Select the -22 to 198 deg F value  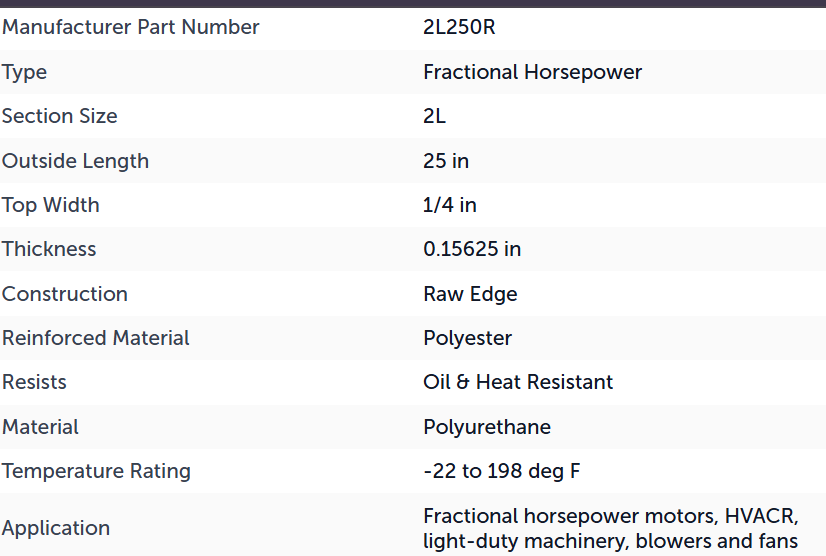[x=502, y=471]
